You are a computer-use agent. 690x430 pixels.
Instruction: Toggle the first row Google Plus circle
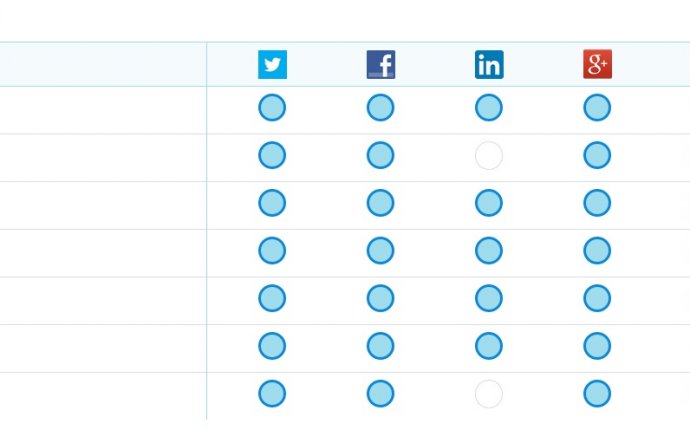[x=597, y=107]
